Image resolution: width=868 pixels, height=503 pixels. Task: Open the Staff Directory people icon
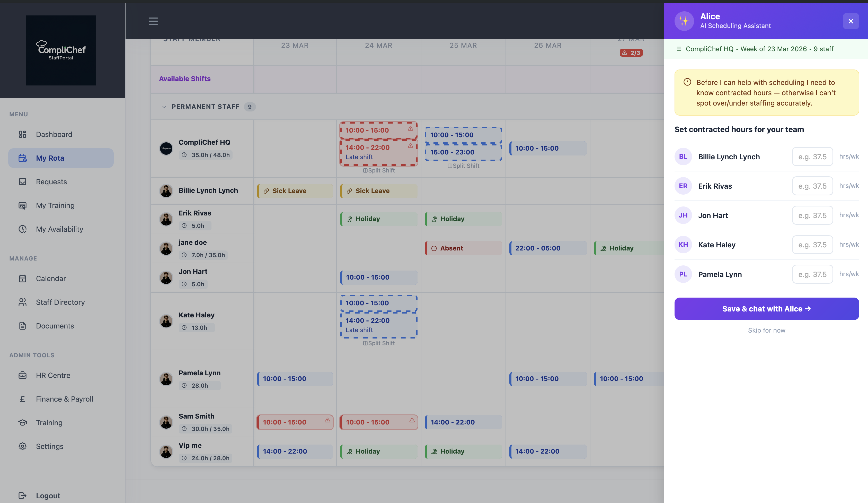pos(22,302)
